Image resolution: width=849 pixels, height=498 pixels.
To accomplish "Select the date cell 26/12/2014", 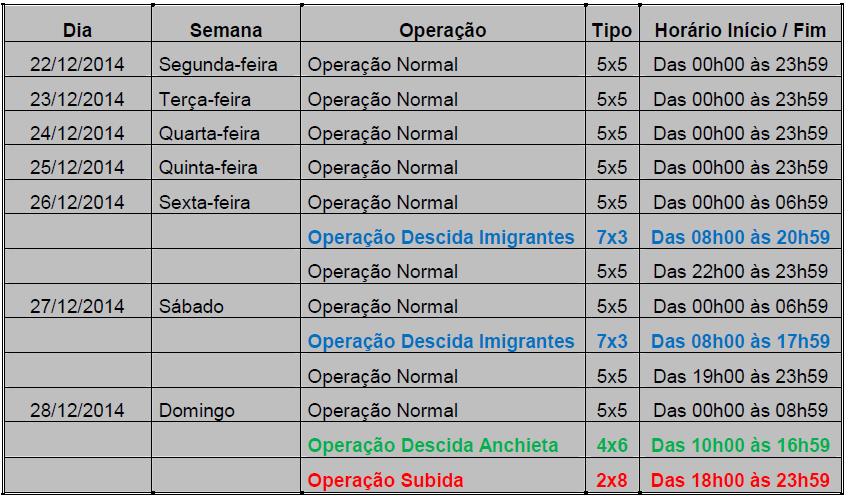I will tap(77, 203).
